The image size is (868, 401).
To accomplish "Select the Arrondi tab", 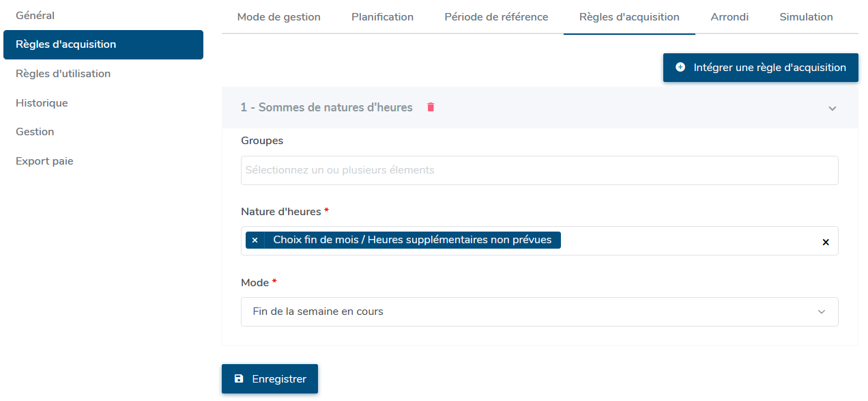I will click(x=729, y=17).
